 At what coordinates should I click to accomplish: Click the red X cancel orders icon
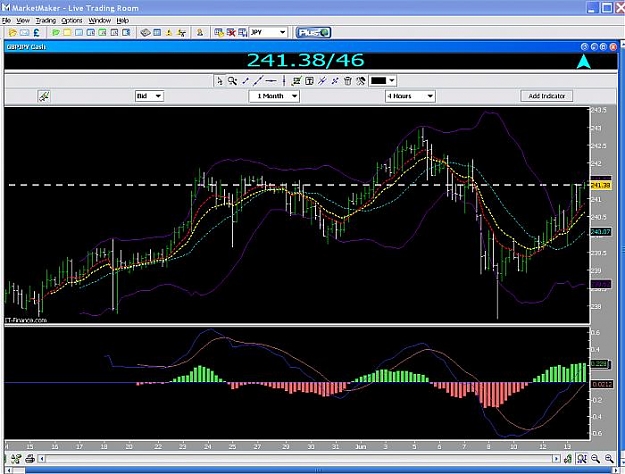click(x=231, y=33)
